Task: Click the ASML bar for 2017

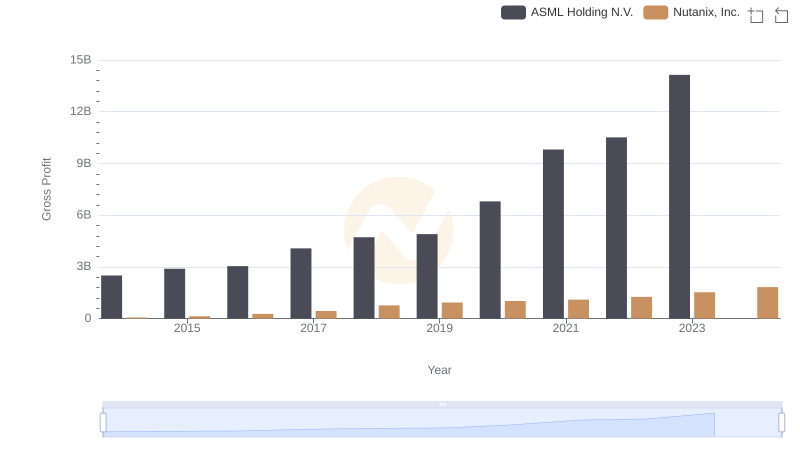Action: point(301,284)
